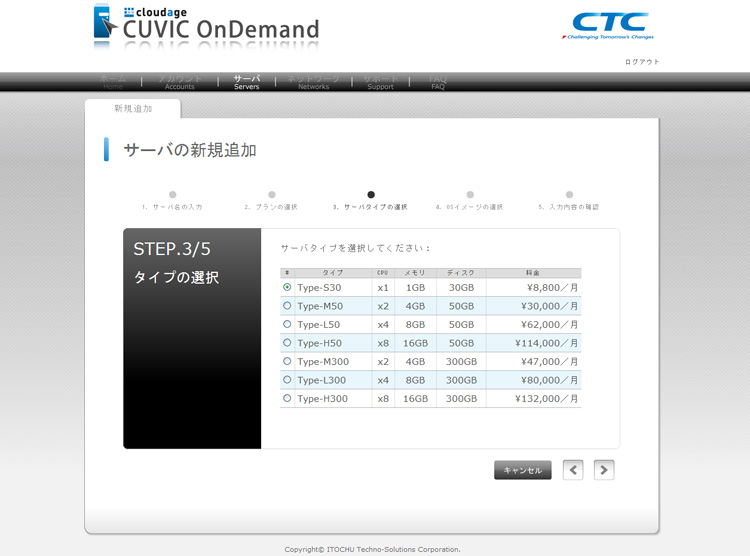Click step 5 confirmation circle indicator
750x556 pixels.
pos(569,195)
